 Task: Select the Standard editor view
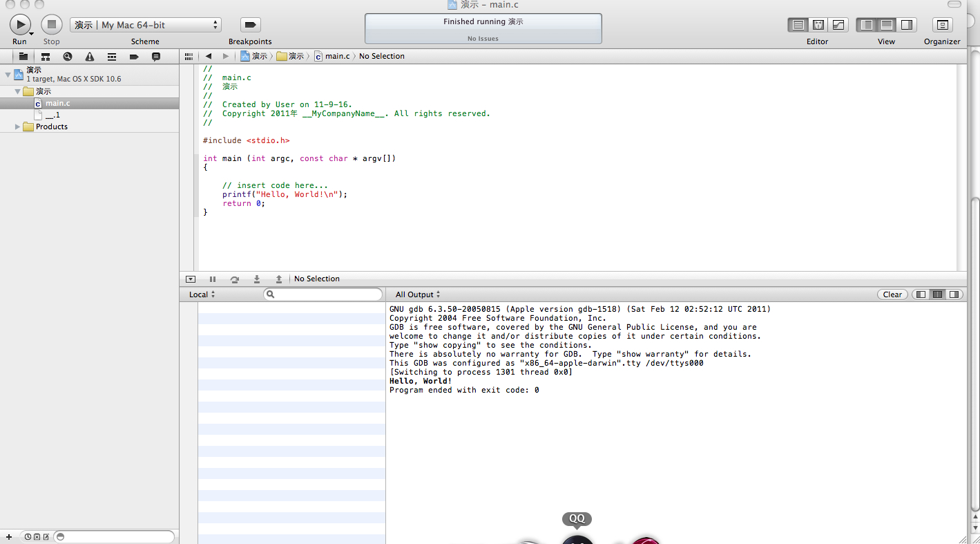798,25
